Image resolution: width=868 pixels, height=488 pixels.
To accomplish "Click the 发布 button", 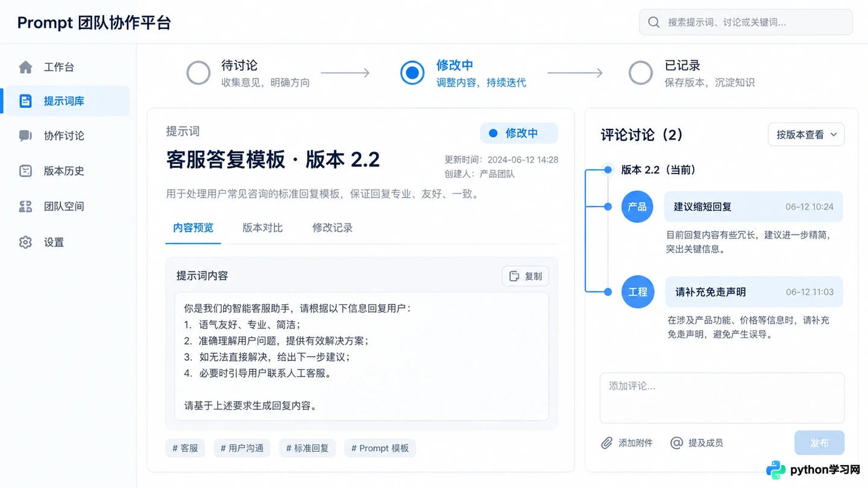I will tap(819, 443).
